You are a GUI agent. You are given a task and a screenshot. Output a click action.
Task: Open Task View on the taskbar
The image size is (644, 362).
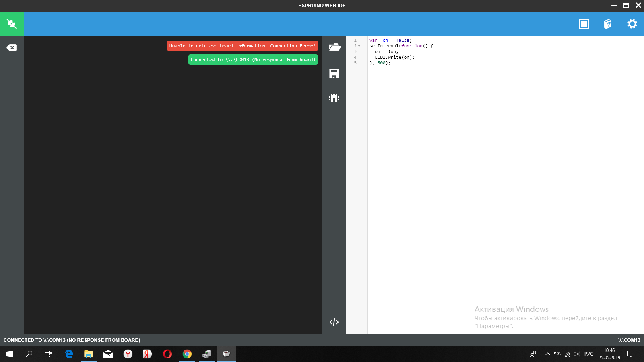pyautogui.click(x=48, y=354)
